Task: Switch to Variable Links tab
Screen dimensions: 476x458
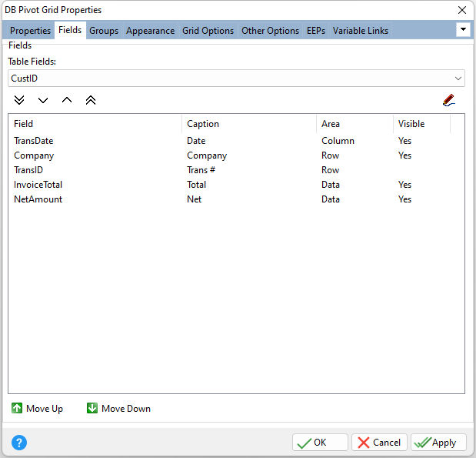Action: click(x=361, y=31)
